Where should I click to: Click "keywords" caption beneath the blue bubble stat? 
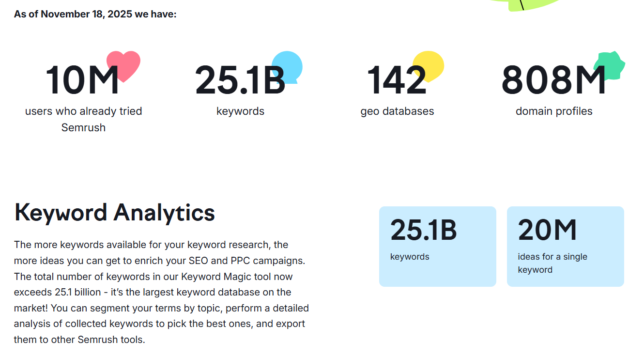[240, 111]
